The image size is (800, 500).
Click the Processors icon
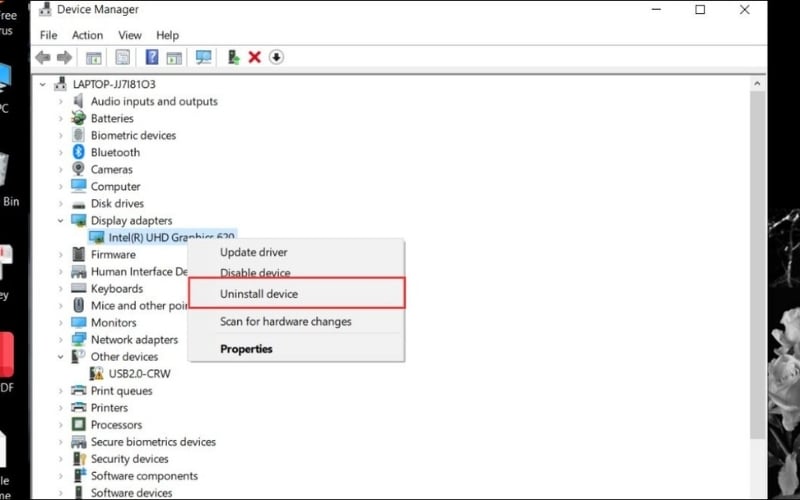tap(79, 424)
